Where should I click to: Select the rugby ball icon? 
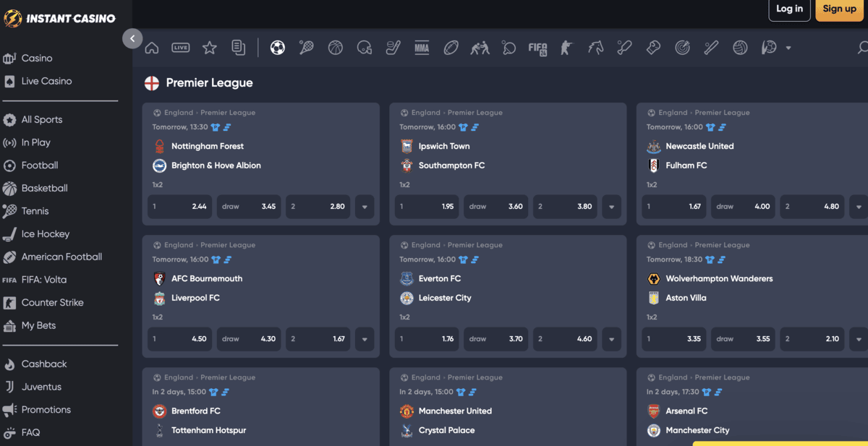[451, 48]
